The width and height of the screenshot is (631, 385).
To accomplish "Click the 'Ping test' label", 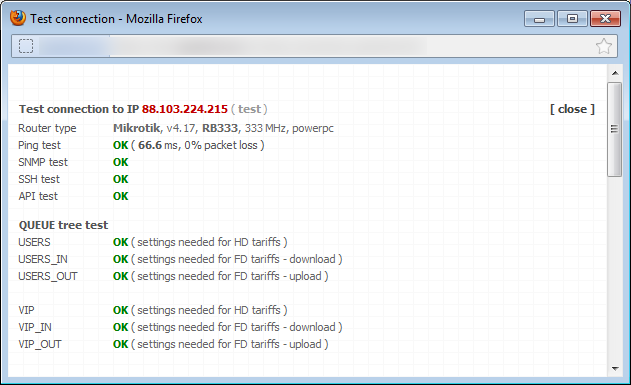I will click(39, 145).
